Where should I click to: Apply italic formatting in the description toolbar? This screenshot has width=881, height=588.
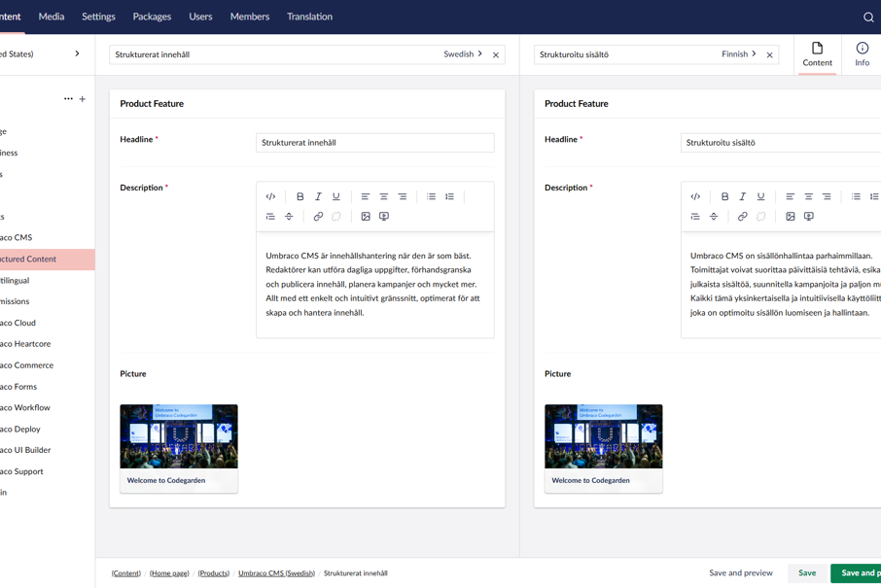click(318, 196)
